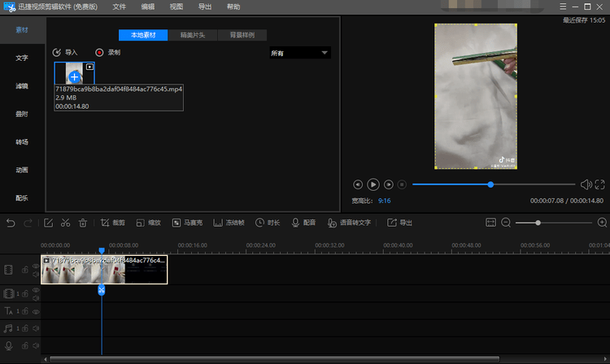610x364 pixels.
Task: Mute the music track speaker icon
Action: point(36,328)
